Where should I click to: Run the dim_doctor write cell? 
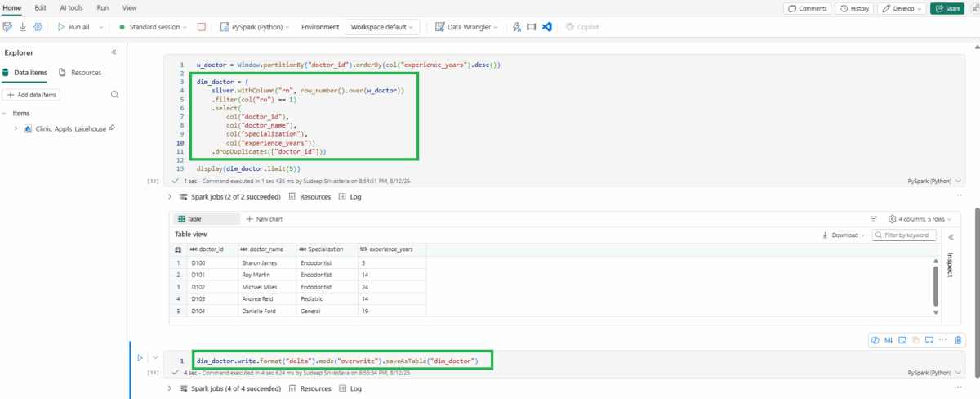tap(140, 357)
